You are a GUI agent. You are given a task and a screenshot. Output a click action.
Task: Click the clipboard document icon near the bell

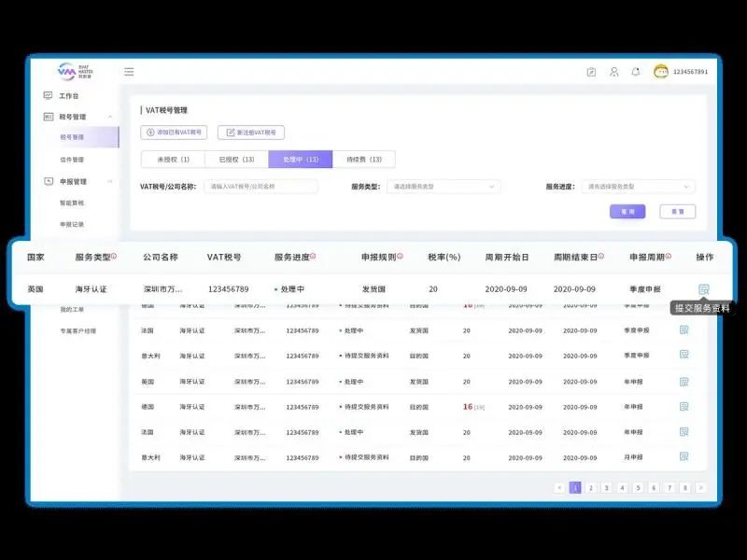(592, 70)
